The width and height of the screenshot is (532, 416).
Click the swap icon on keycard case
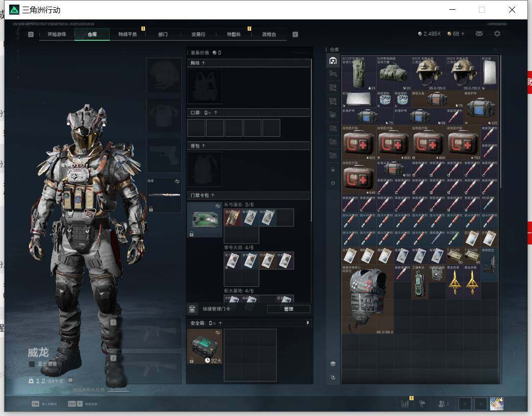217,206
